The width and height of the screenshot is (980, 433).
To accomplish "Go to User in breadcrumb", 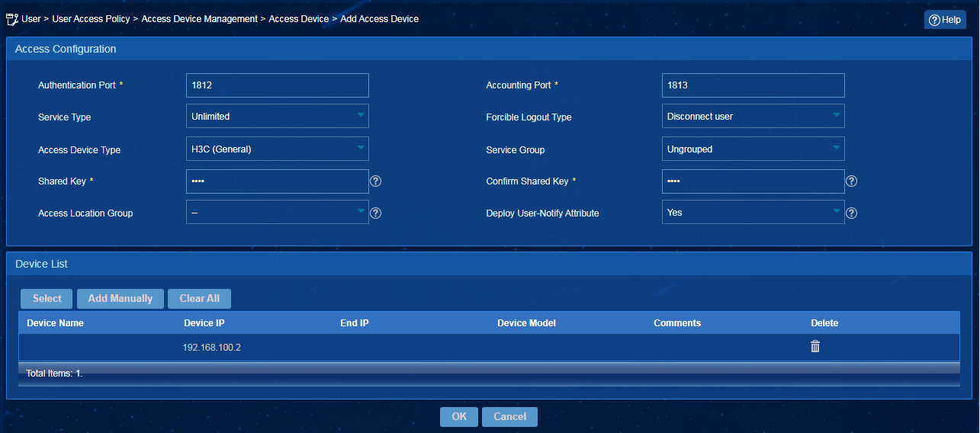I will pos(31,19).
